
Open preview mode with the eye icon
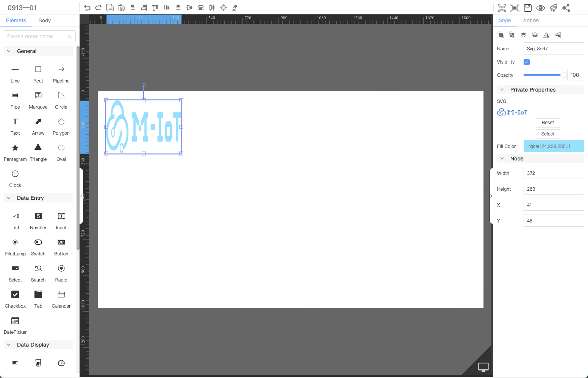[x=541, y=8]
